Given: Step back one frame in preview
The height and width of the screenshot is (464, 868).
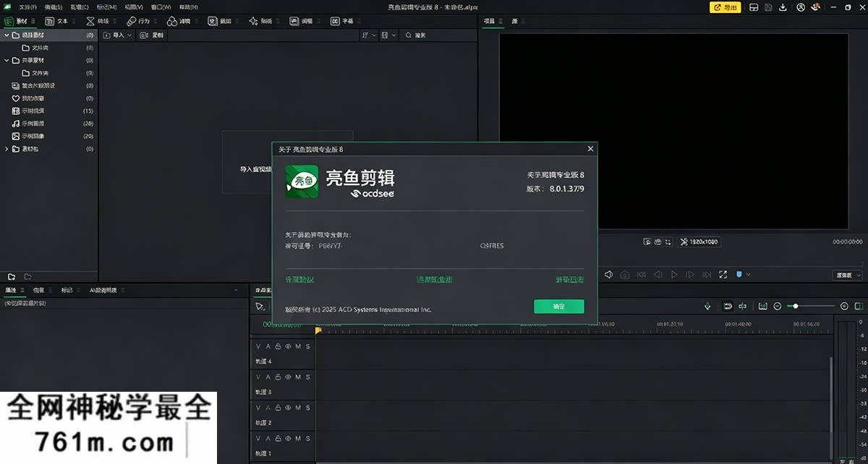Looking at the screenshot, I should [x=658, y=275].
